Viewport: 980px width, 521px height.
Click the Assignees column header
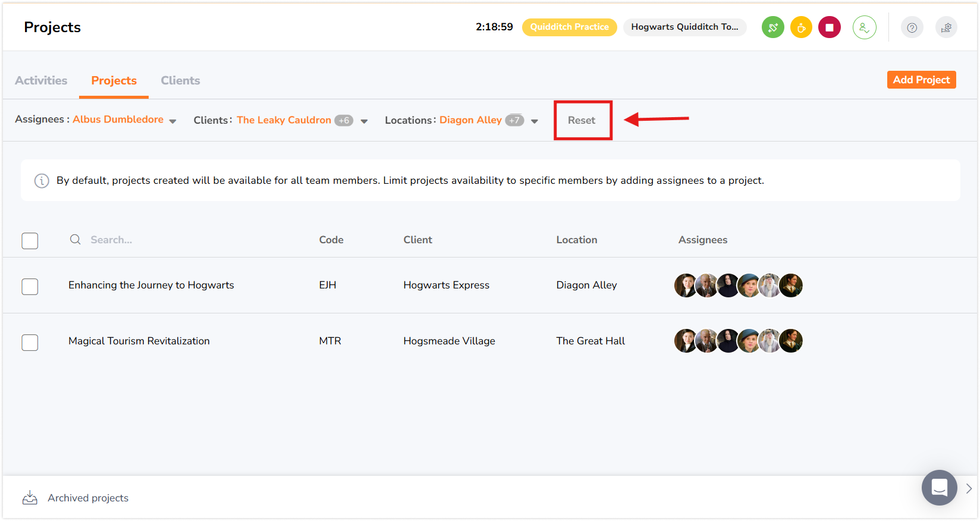tap(703, 240)
